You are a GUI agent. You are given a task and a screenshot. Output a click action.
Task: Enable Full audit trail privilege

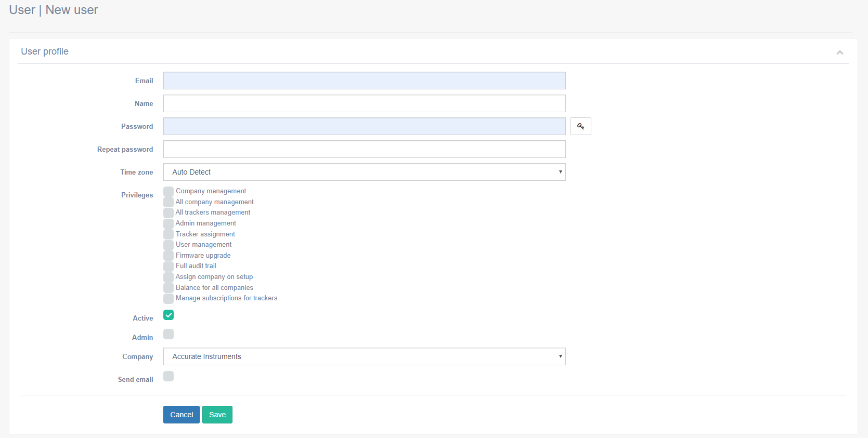(x=169, y=267)
